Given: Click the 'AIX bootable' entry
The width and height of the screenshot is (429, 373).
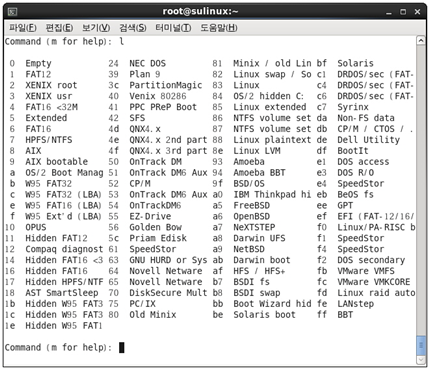Looking at the screenshot, I should point(57,162).
